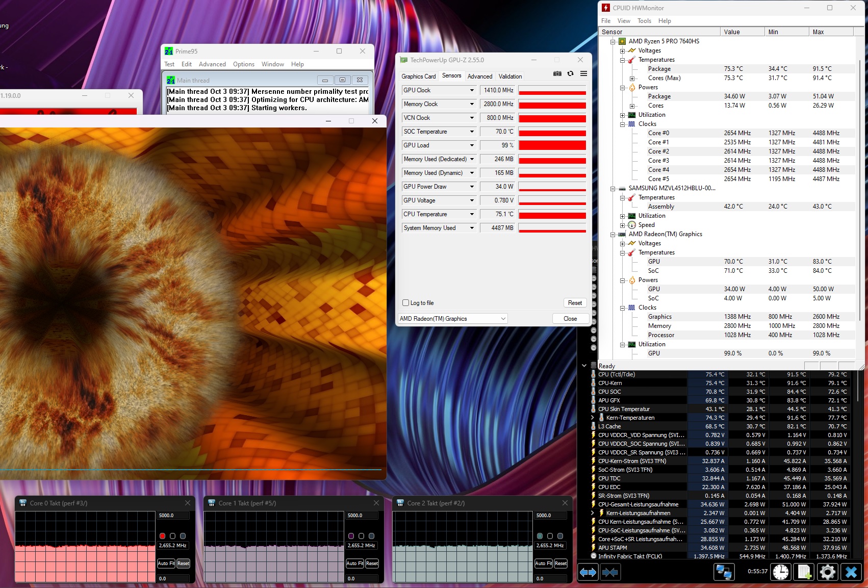Open the AMD Radeon(TM) Graphics device combo box
The image size is (868, 588).
[x=453, y=319]
